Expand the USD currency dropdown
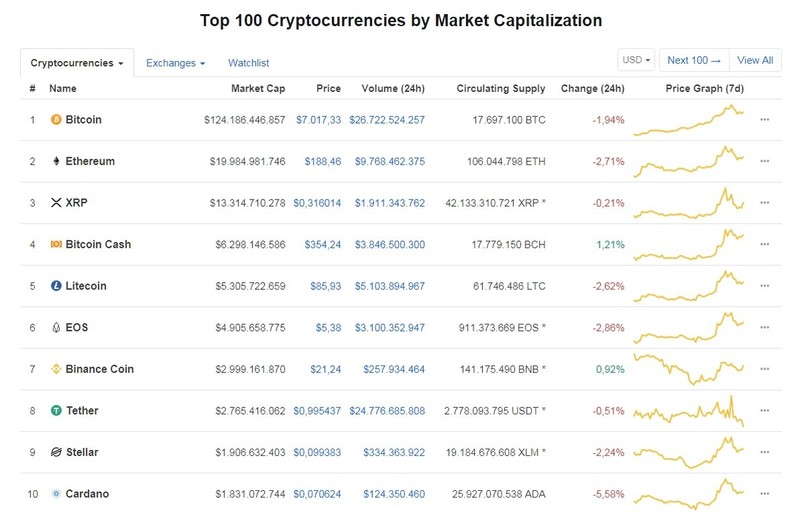This screenshot has width=800, height=513. pyautogui.click(x=636, y=60)
